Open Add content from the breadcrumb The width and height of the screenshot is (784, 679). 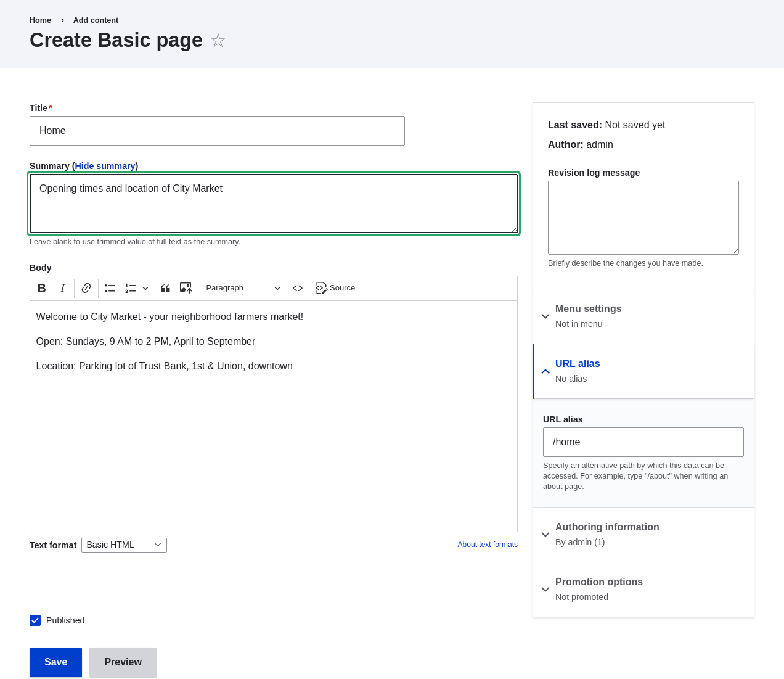point(96,20)
